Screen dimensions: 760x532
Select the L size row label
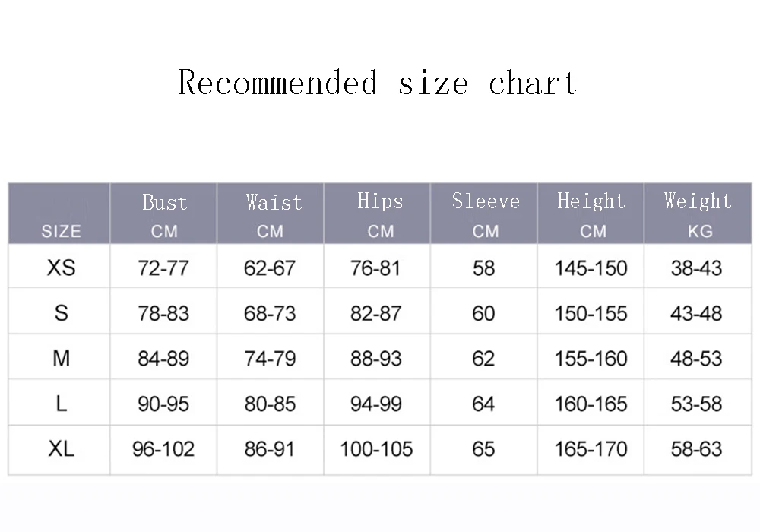61,404
